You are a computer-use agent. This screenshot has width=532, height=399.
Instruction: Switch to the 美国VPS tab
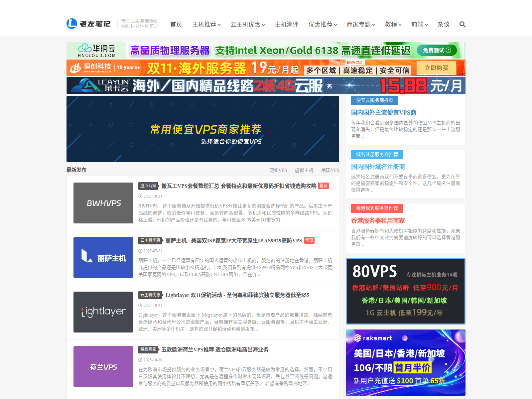pos(330,170)
